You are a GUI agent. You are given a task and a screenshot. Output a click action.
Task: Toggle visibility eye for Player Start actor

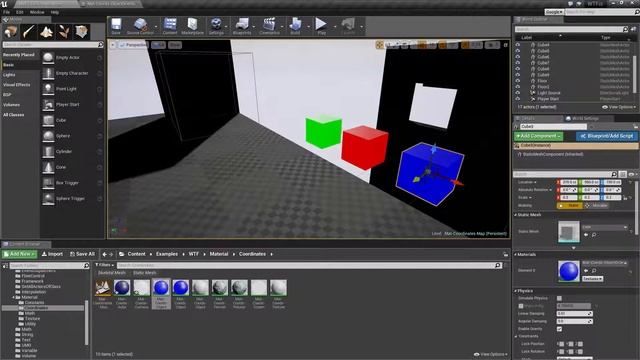point(518,99)
